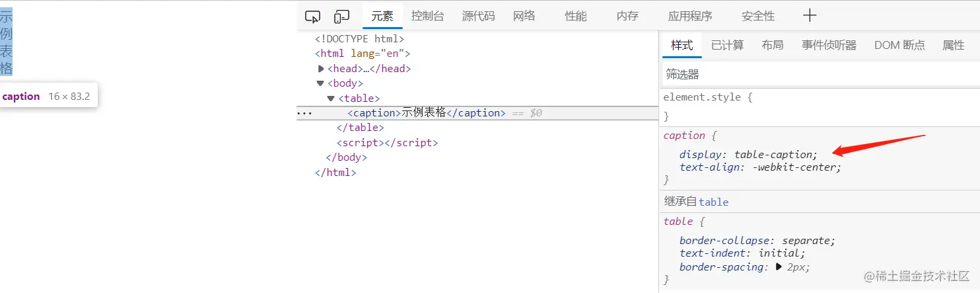This screenshot has height=293, width=980.
Task: Select the script element row
Action: pos(387,142)
